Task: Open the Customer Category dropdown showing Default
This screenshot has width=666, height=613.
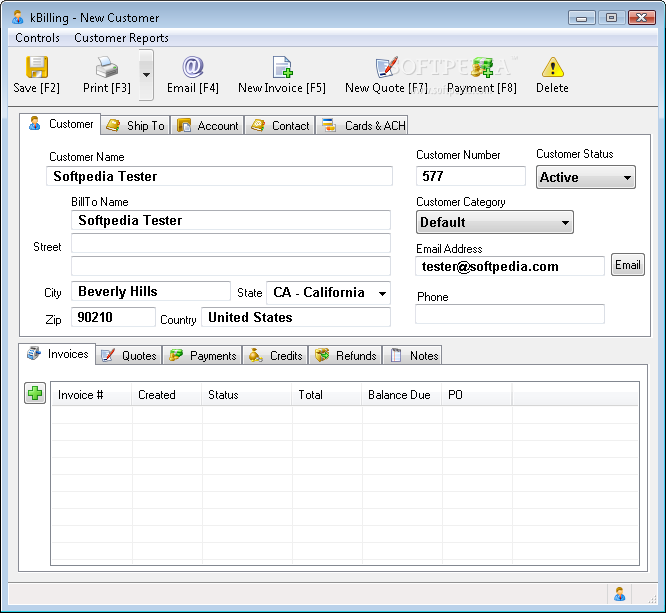Action: coord(495,222)
